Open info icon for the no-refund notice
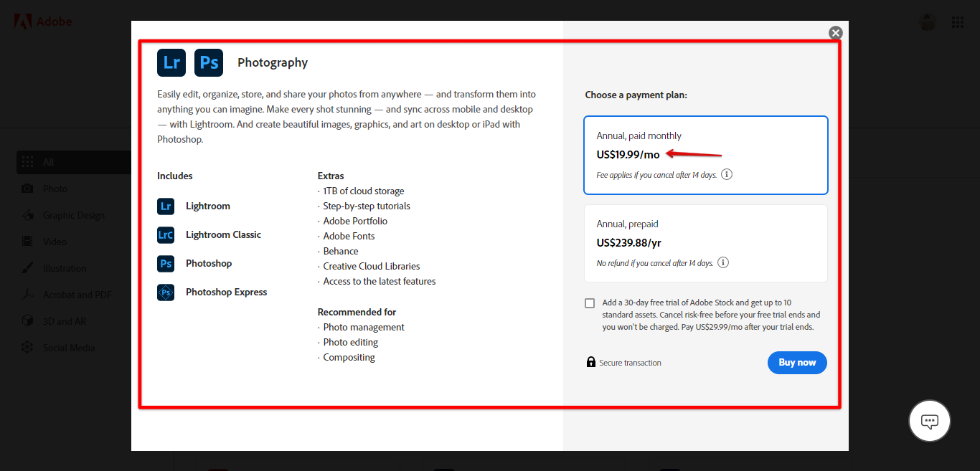 tap(723, 262)
